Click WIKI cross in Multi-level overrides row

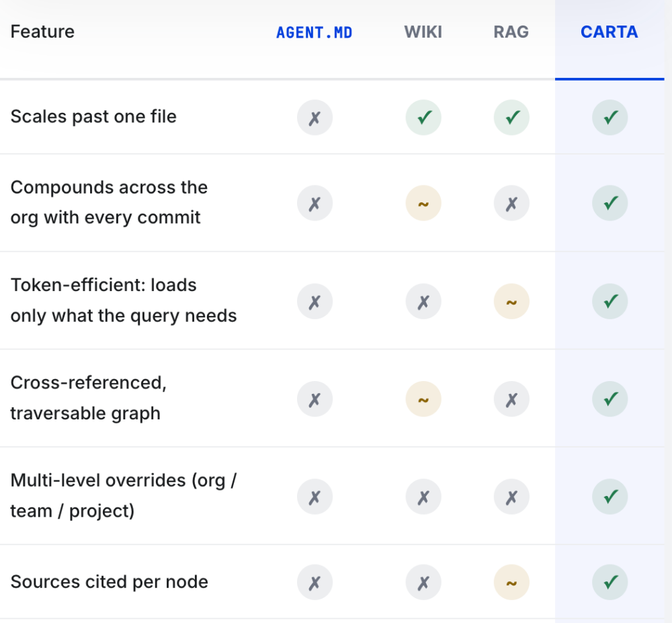[x=423, y=497]
